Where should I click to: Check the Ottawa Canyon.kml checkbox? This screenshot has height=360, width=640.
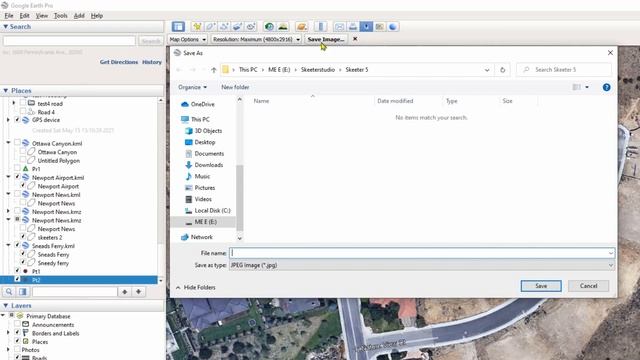click(17, 143)
